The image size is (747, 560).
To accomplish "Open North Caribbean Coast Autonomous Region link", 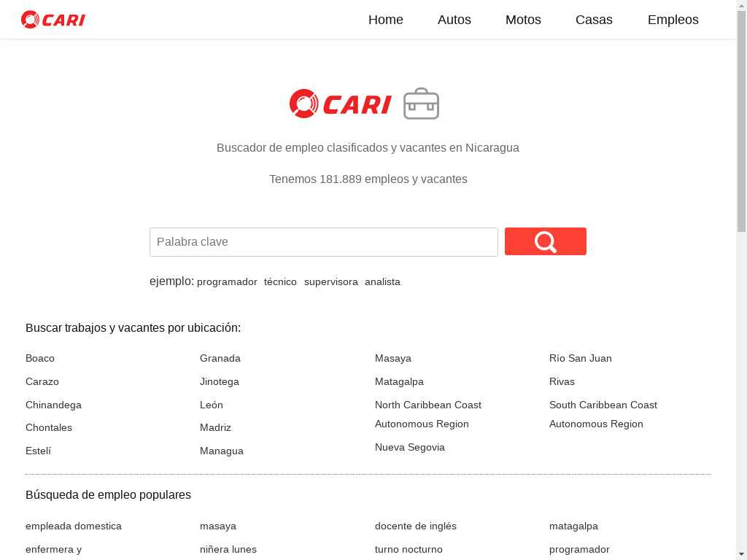I will point(427,414).
